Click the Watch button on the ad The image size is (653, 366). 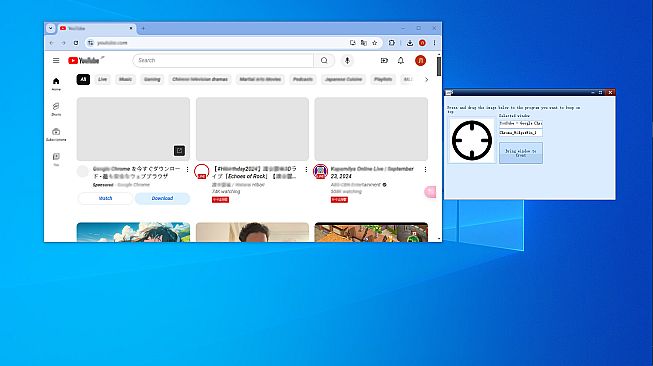click(105, 198)
